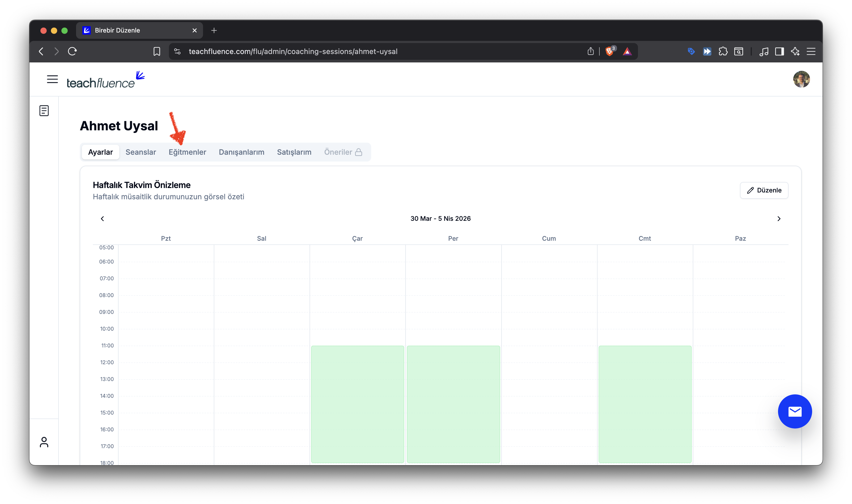Switch to the Seanslar tab
Screen dimensions: 852x504
[x=141, y=152]
